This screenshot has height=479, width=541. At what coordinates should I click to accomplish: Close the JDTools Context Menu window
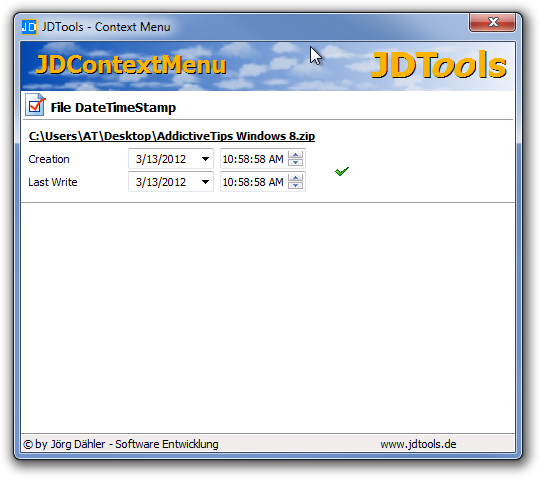(x=492, y=23)
